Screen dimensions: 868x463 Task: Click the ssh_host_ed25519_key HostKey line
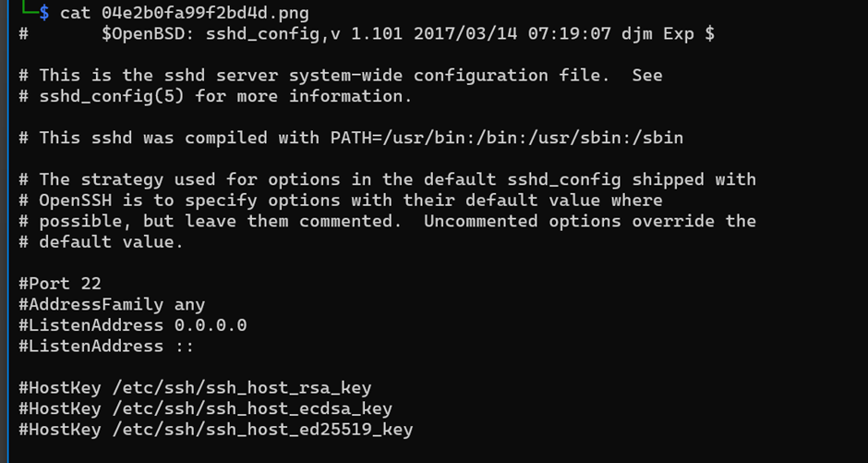216,430
